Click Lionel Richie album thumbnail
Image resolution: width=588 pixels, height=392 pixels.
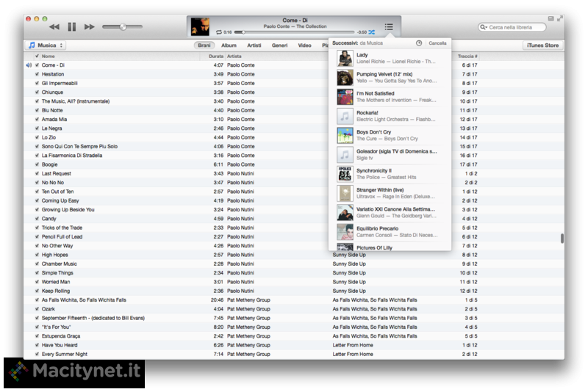tap(345, 58)
